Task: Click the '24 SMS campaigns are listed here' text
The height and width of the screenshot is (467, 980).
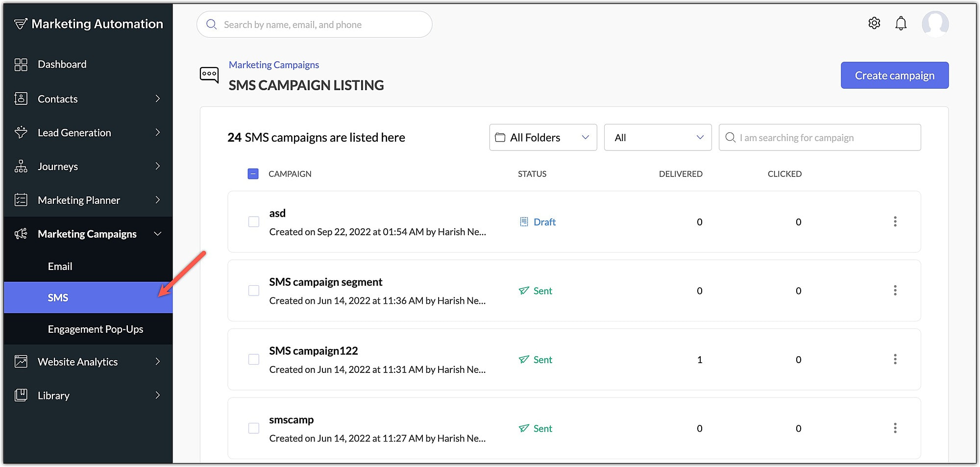Action: tap(316, 138)
